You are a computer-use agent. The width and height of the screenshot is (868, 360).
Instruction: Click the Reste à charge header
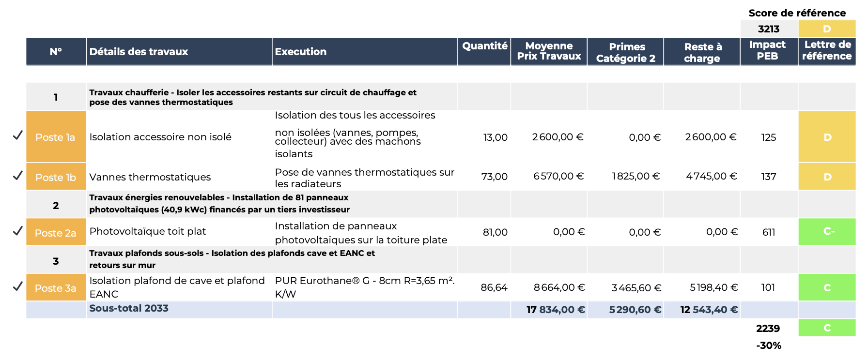[x=702, y=51]
